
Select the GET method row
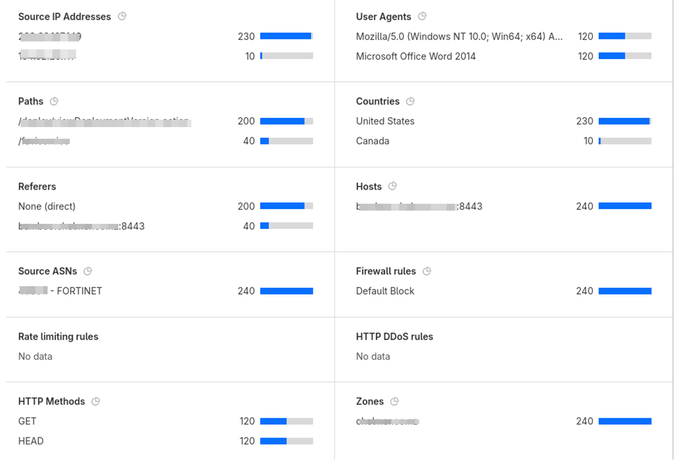click(27, 421)
